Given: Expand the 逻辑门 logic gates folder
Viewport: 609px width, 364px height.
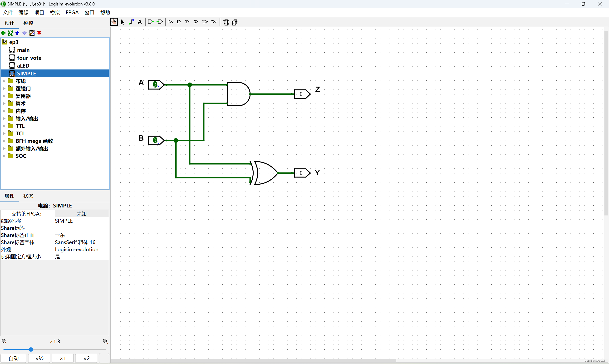Looking at the screenshot, I should 5,89.
